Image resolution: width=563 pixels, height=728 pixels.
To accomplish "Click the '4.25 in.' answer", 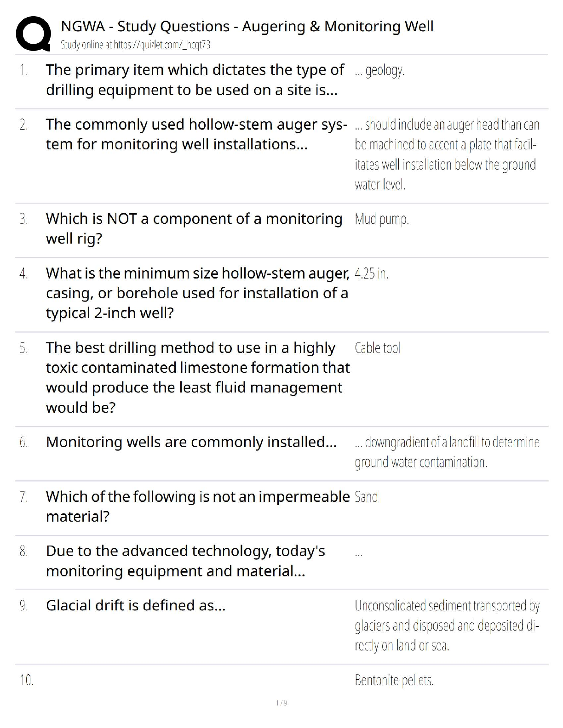I will [372, 274].
